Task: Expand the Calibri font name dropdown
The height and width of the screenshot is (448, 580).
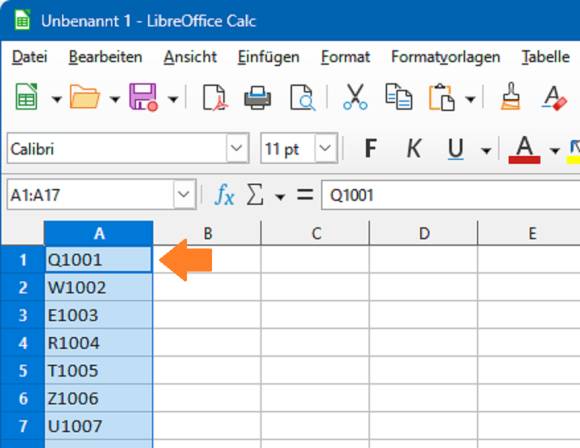Action: click(237, 148)
